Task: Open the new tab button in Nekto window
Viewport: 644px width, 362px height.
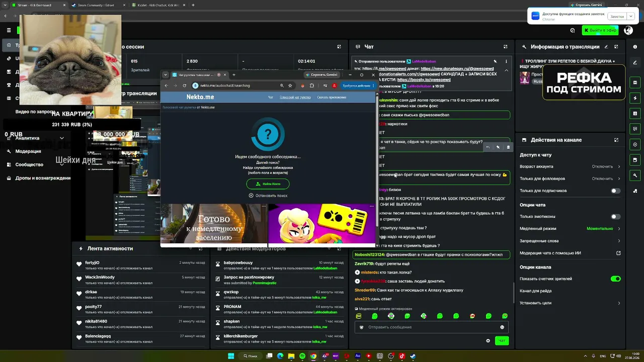Action: [233, 75]
